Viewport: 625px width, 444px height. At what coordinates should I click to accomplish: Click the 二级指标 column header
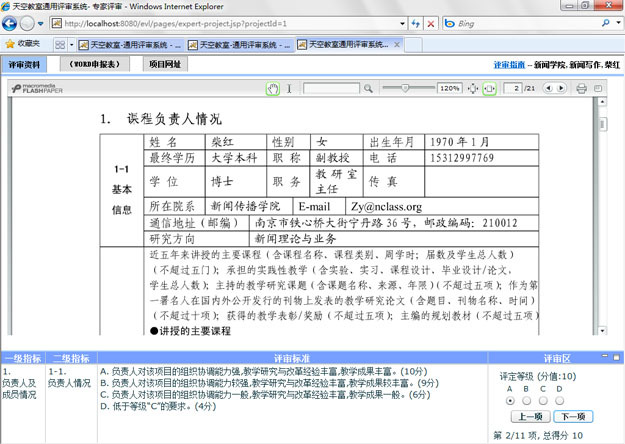click(71, 358)
